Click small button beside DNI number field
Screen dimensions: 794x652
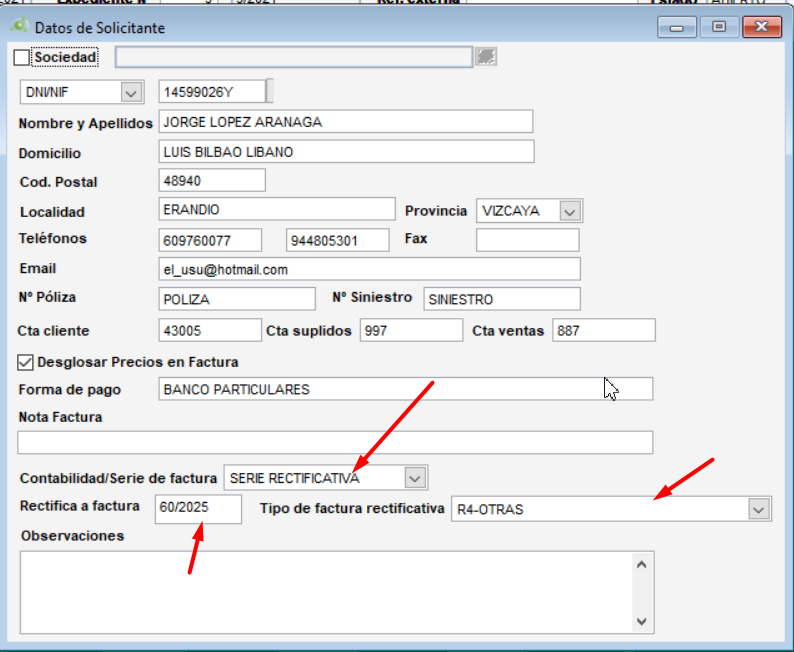[269, 92]
